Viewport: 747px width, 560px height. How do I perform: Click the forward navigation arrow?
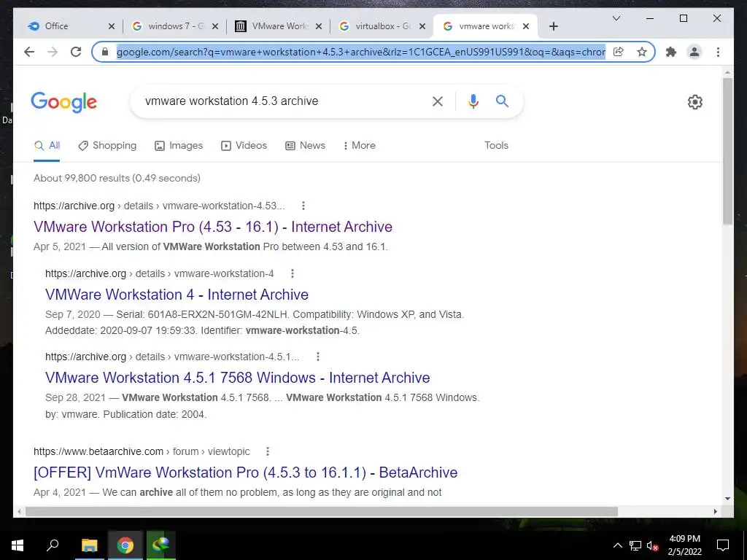pos(53,52)
